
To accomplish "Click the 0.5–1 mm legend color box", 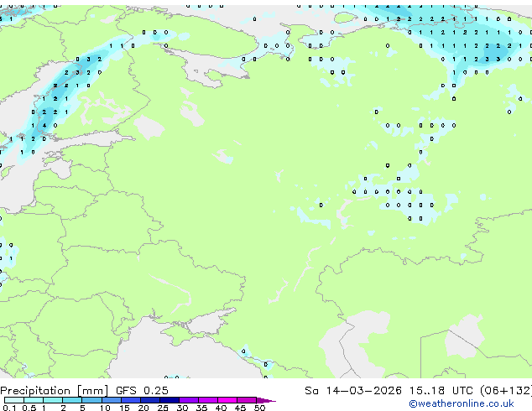I will (x=34, y=400).
